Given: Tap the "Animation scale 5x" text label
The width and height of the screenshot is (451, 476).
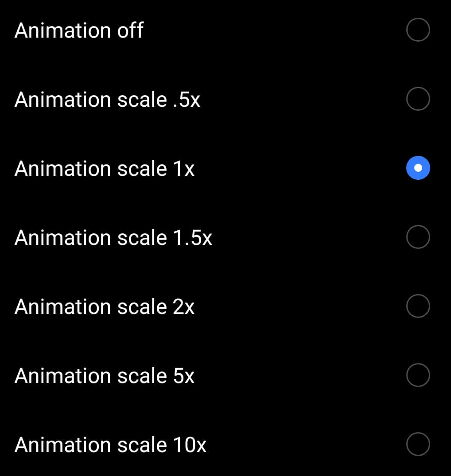Looking at the screenshot, I should point(105,376).
